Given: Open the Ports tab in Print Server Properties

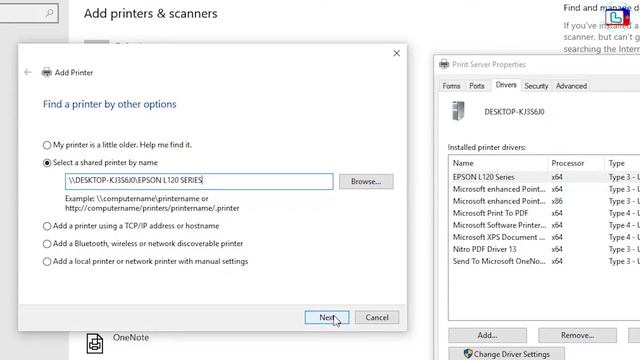Looking at the screenshot, I should tap(476, 86).
